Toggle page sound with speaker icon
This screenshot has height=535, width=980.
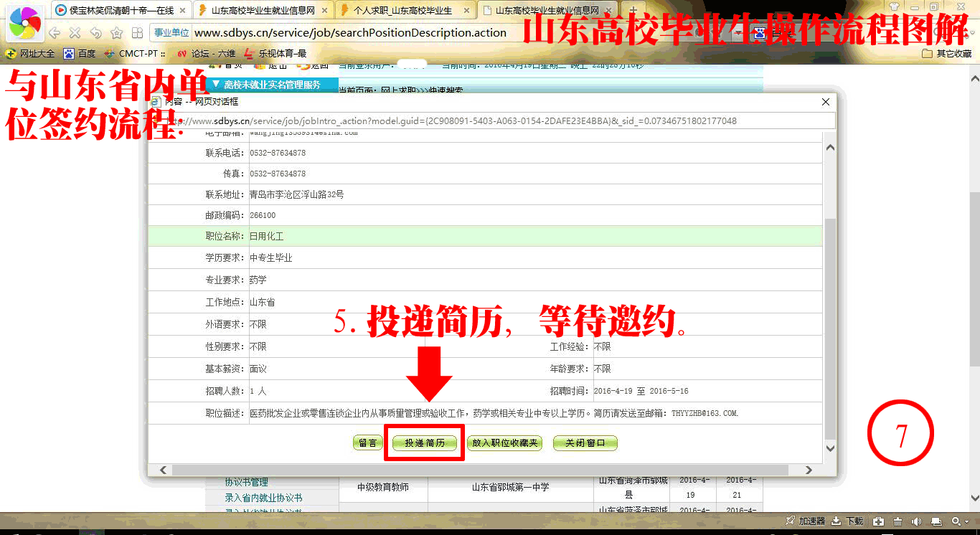pos(918,521)
